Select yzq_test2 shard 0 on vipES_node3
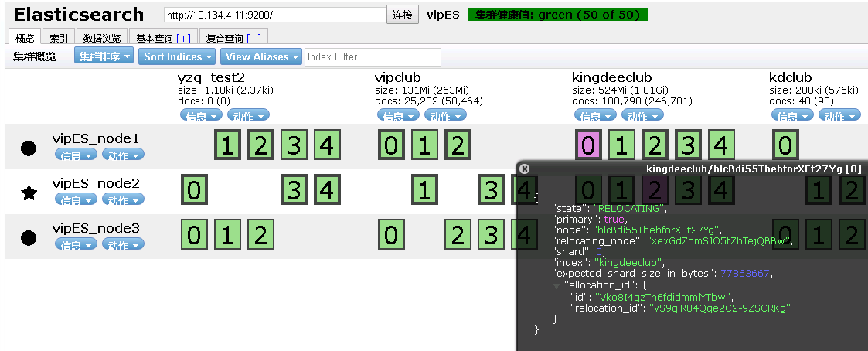 [194, 235]
